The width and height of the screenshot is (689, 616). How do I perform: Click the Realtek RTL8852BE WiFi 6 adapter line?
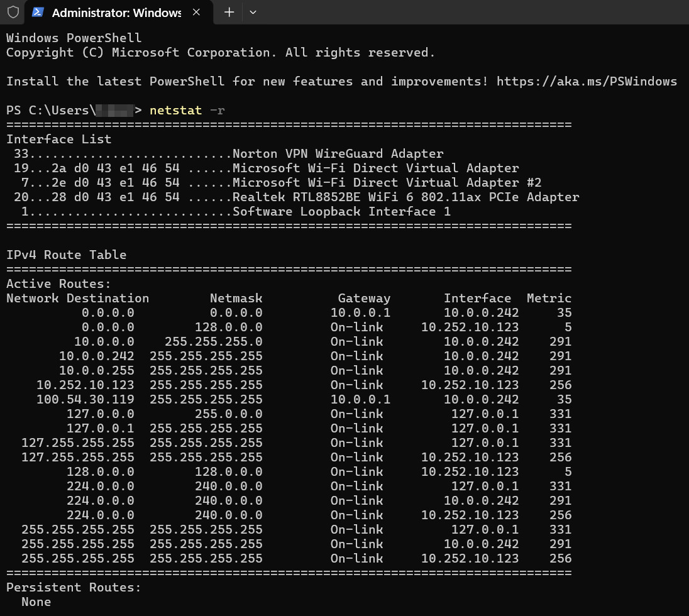[x=296, y=197]
